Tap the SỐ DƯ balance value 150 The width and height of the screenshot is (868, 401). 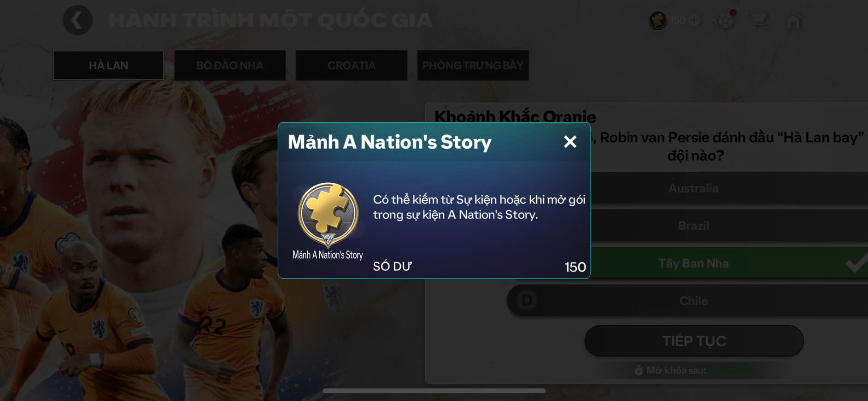575,267
